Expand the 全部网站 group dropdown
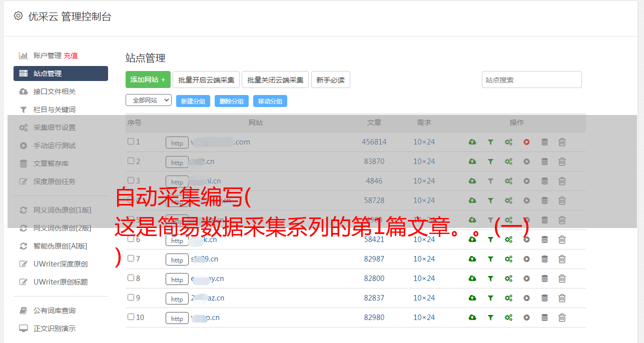The image size is (644, 343). click(x=149, y=100)
